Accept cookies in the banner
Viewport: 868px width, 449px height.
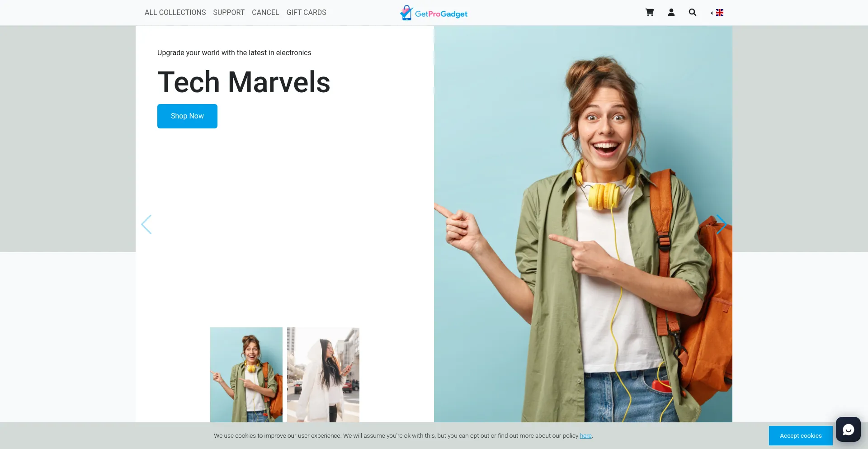(x=800, y=435)
